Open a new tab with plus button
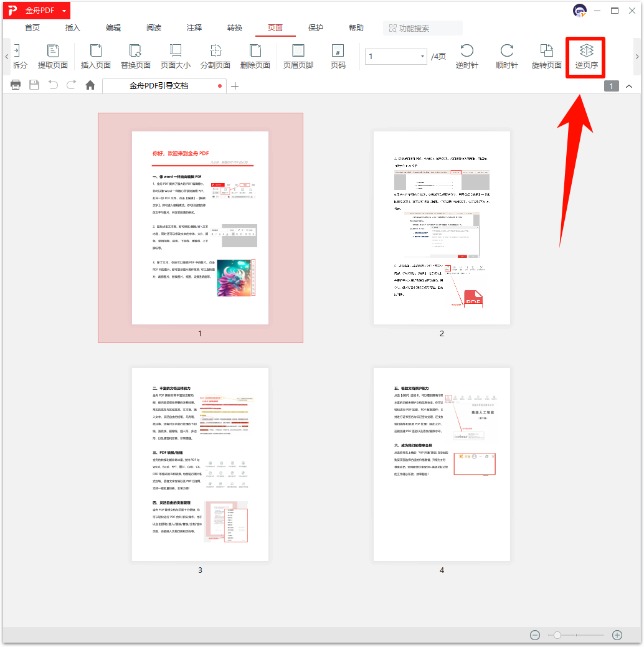This screenshot has width=644, height=647. (x=235, y=86)
